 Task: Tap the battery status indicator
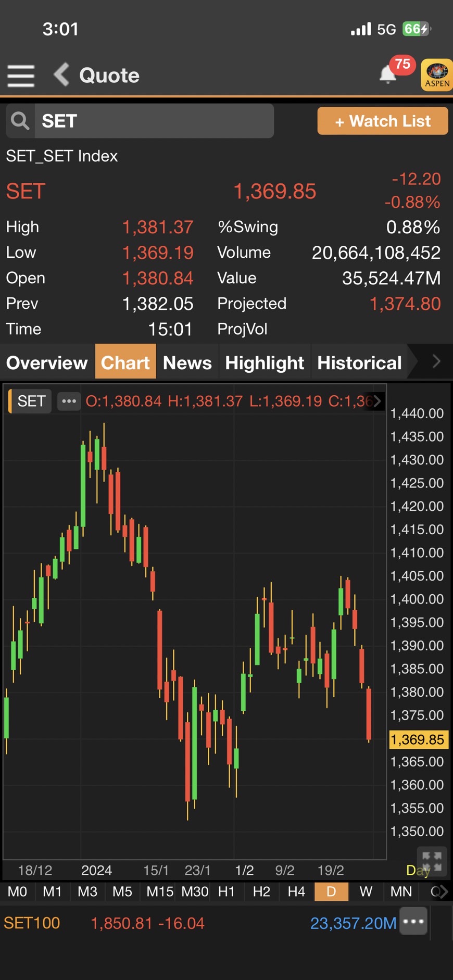417,29
